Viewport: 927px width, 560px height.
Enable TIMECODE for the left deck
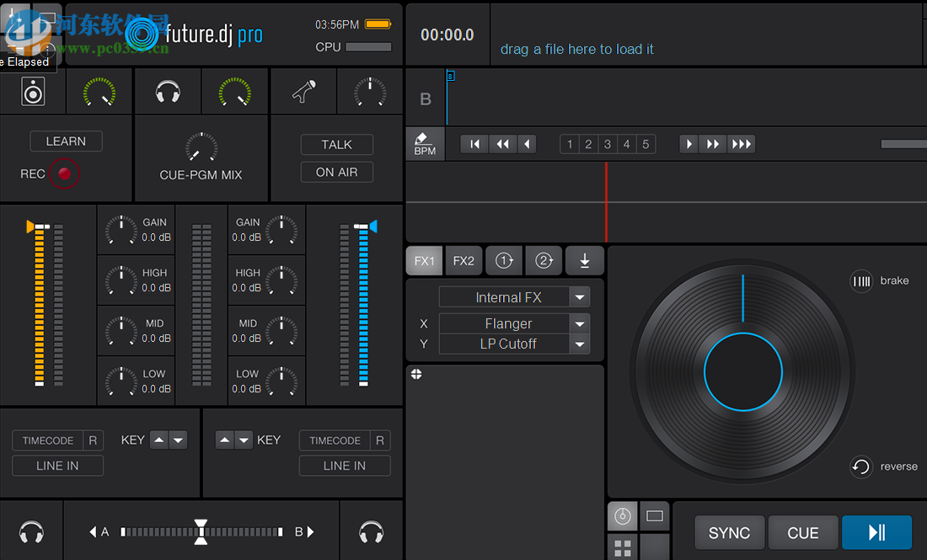click(48, 440)
